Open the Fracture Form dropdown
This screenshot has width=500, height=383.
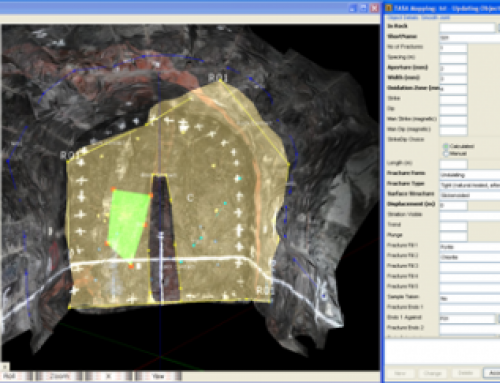pyautogui.click(x=470, y=174)
